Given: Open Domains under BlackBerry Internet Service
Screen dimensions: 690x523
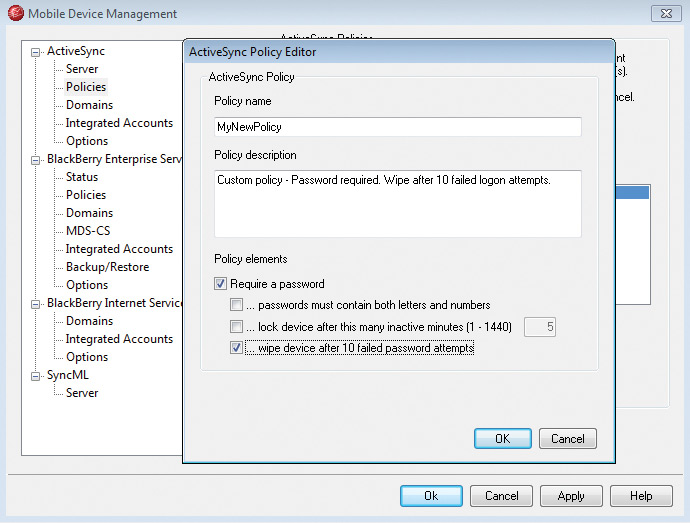Looking at the screenshot, I should coord(89,321).
